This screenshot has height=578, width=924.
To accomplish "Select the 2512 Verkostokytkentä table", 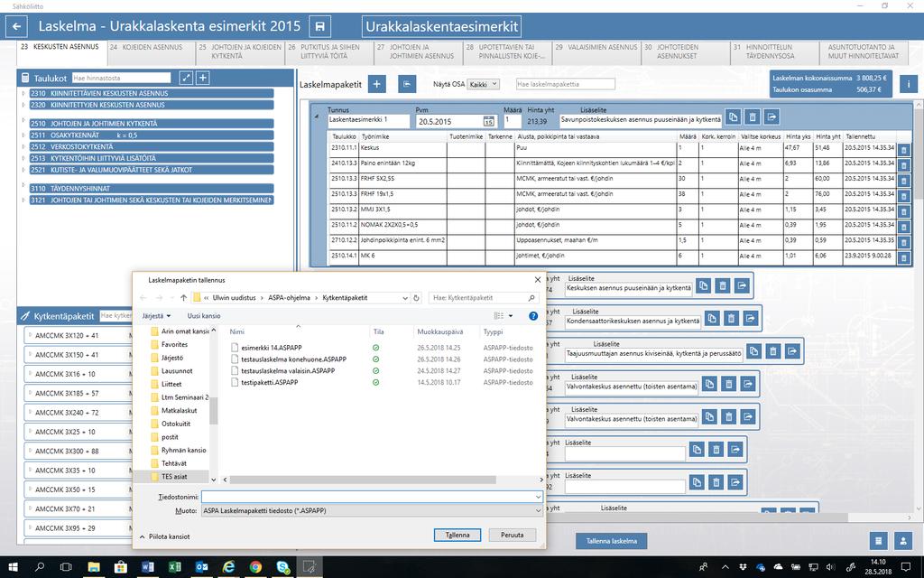I will click(x=152, y=146).
